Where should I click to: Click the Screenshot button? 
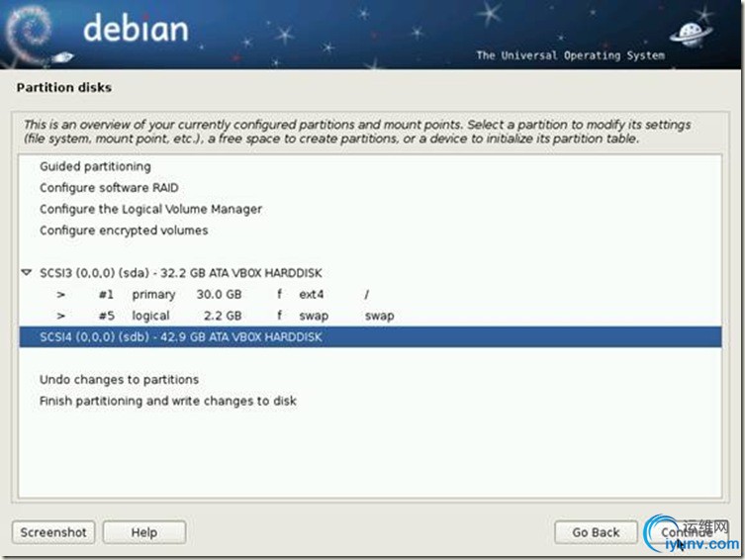pos(53,532)
